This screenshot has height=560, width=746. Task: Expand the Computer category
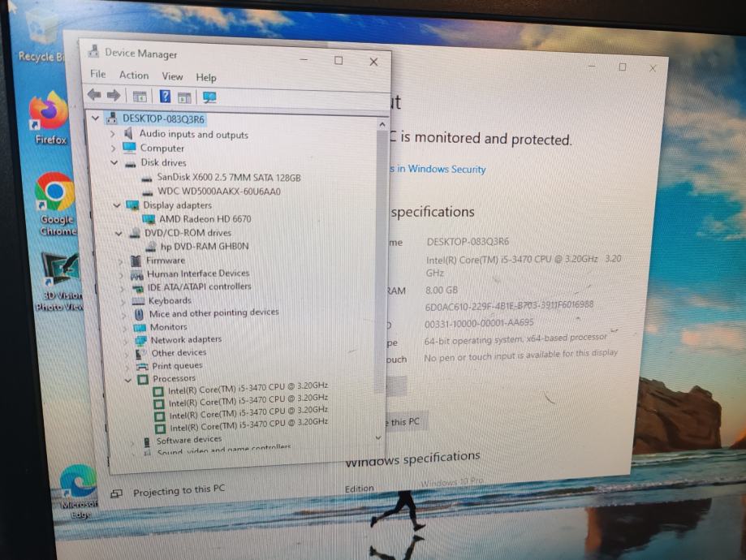tap(113, 149)
